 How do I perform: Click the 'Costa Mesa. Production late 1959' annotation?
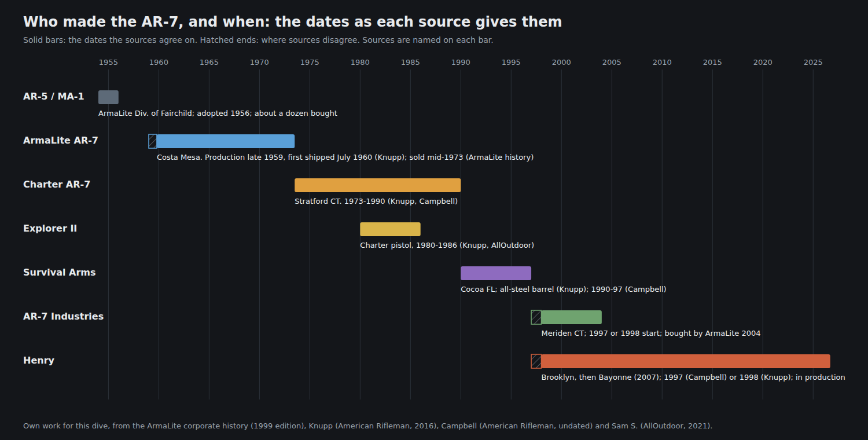(x=345, y=157)
